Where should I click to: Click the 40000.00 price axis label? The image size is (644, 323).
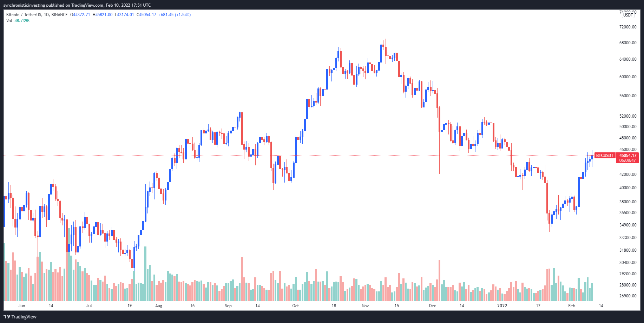tap(628, 188)
